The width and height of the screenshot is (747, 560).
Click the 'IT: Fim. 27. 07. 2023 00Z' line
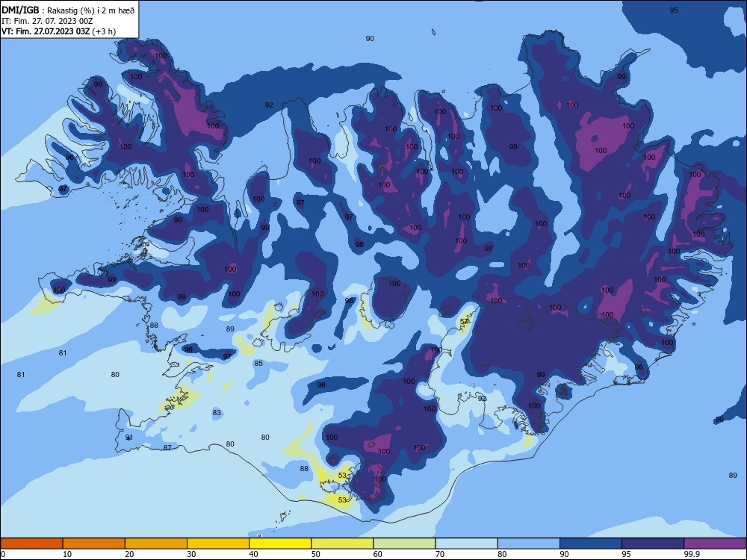click(x=46, y=21)
